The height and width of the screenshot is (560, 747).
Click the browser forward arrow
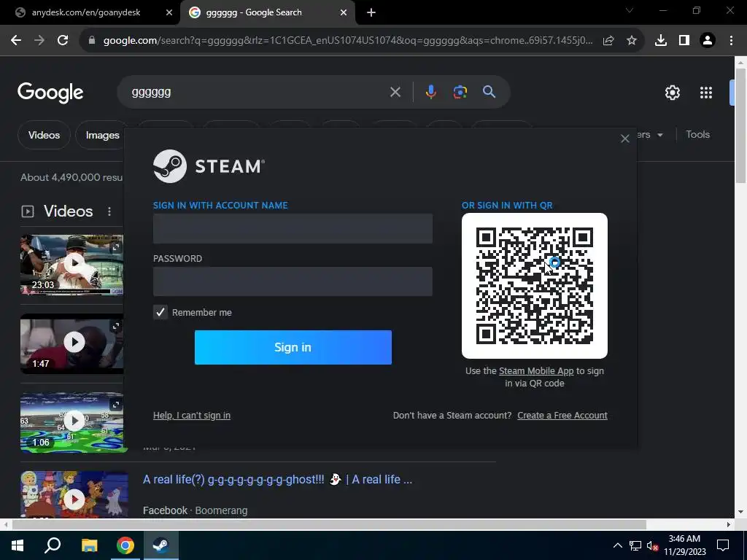[39, 41]
